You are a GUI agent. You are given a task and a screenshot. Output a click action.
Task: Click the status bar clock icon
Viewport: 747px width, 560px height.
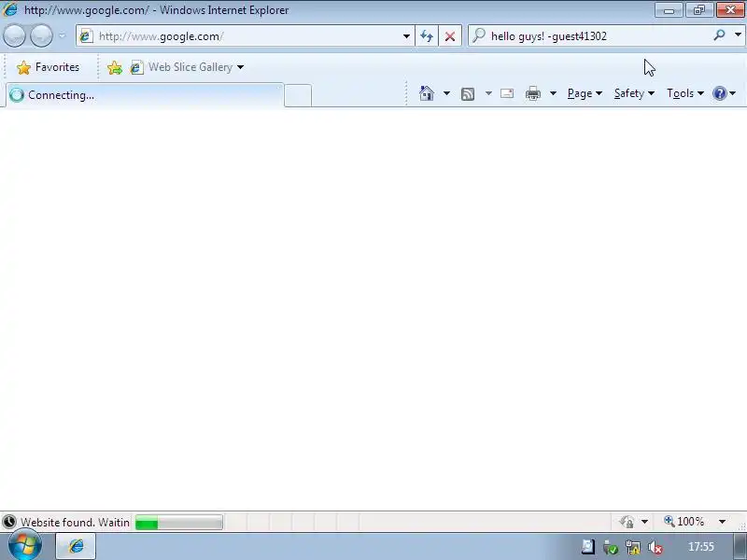pyautogui.click(x=9, y=522)
